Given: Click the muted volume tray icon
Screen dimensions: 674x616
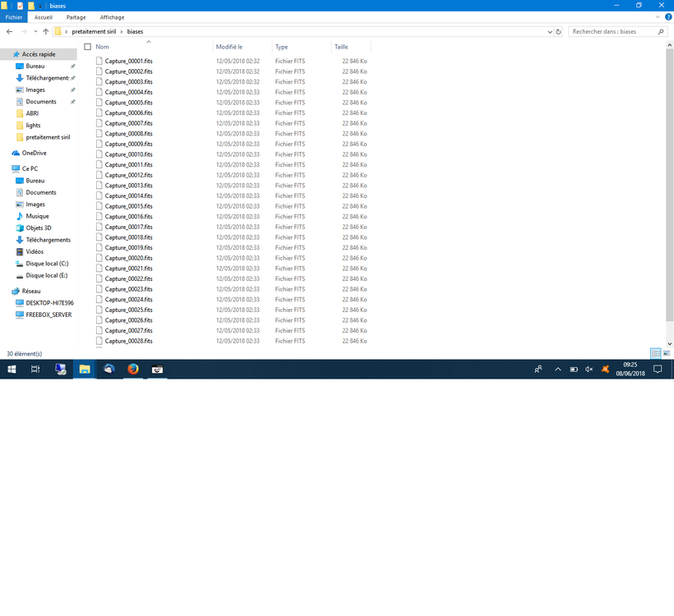Looking at the screenshot, I should (x=589, y=369).
